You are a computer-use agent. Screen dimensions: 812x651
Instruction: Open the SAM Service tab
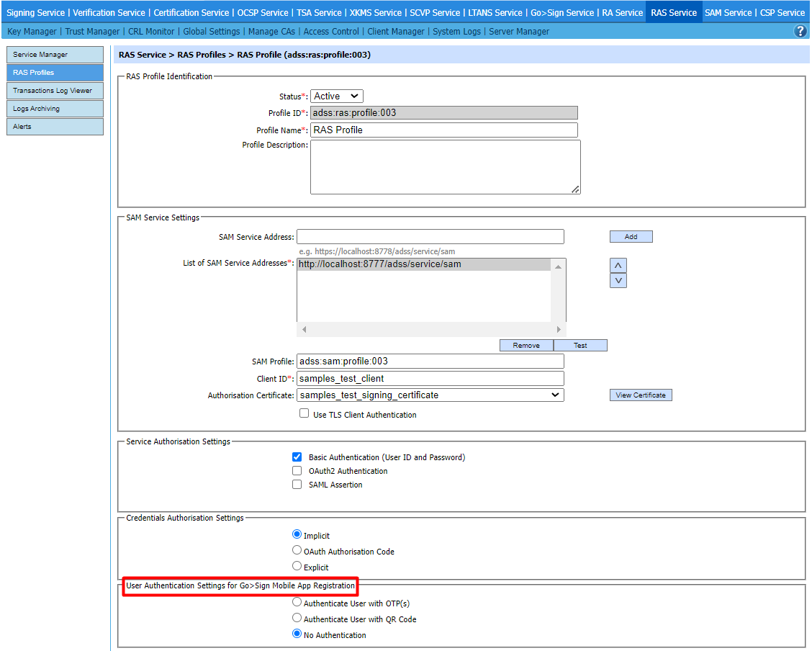(728, 12)
